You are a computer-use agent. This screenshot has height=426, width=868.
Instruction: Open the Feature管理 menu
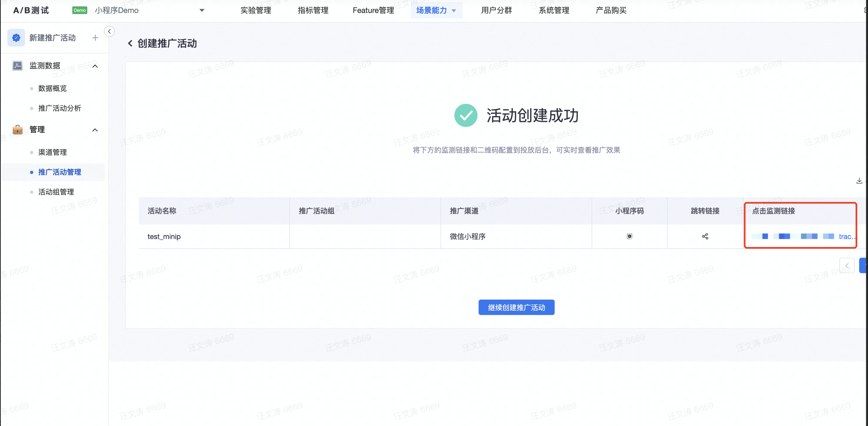[373, 10]
